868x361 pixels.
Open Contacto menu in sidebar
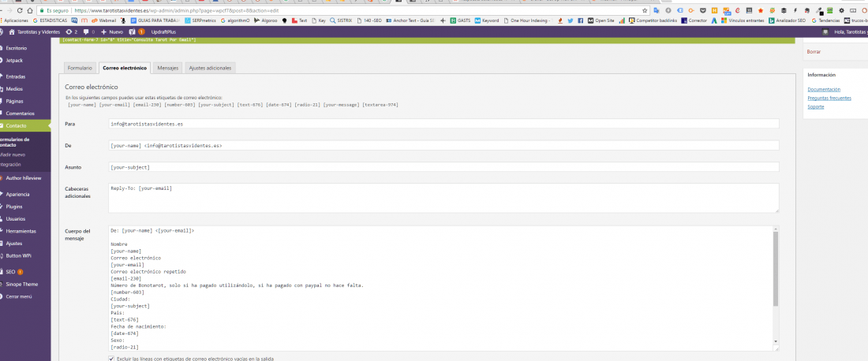click(x=25, y=126)
